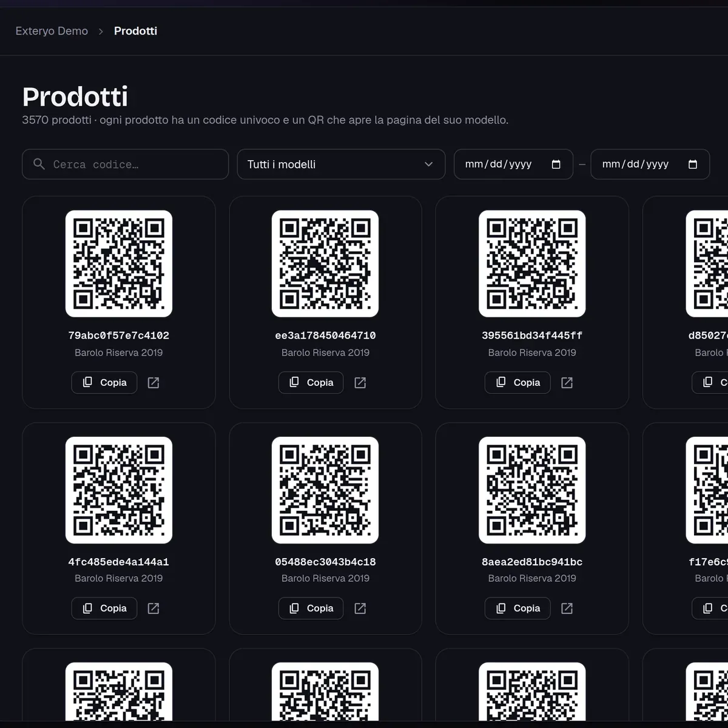Focus the Cerca codice search field
The height and width of the screenshot is (728, 728).
126,164
